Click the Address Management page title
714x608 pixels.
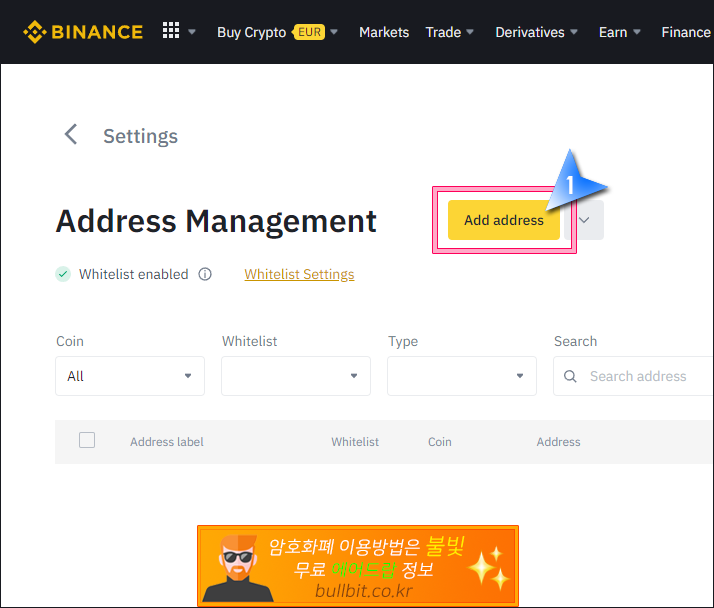(x=216, y=221)
